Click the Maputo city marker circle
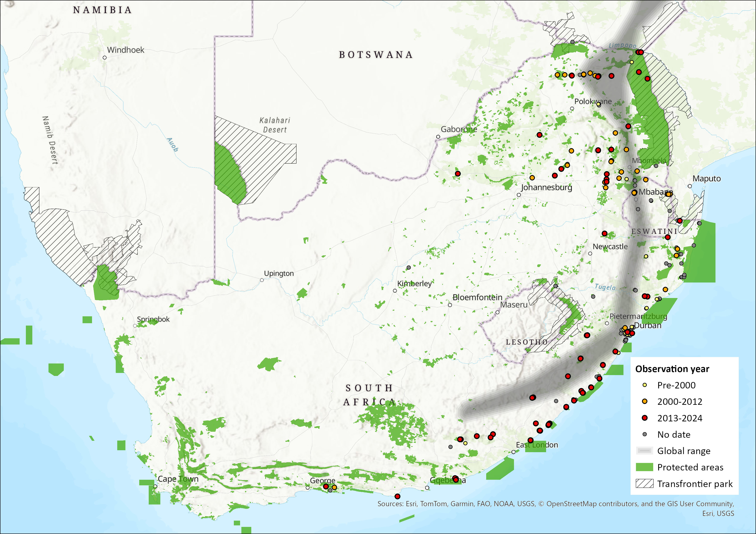Screen dimensions: 756x534 pos(690,186)
